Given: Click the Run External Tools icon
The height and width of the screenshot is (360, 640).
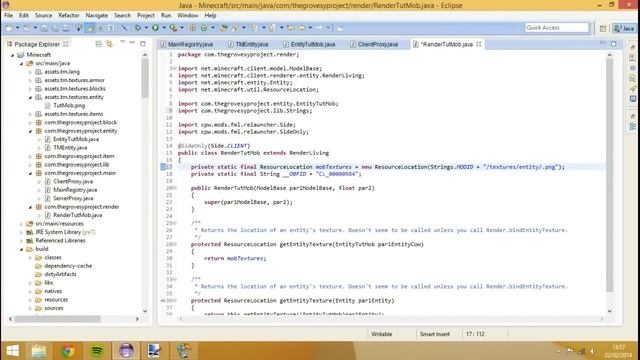Looking at the screenshot, I should point(173,28).
